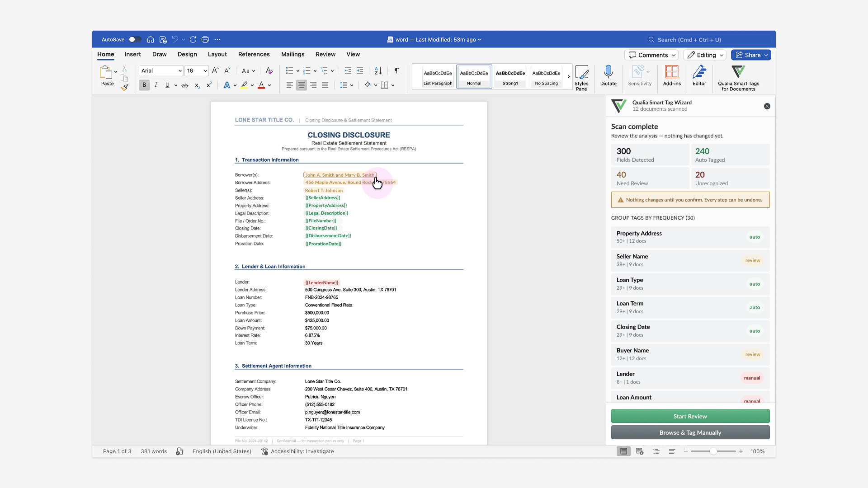Clear all formatting with the eraser A icon
The width and height of the screenshot is (868, 488).
(x=269, y=70)
